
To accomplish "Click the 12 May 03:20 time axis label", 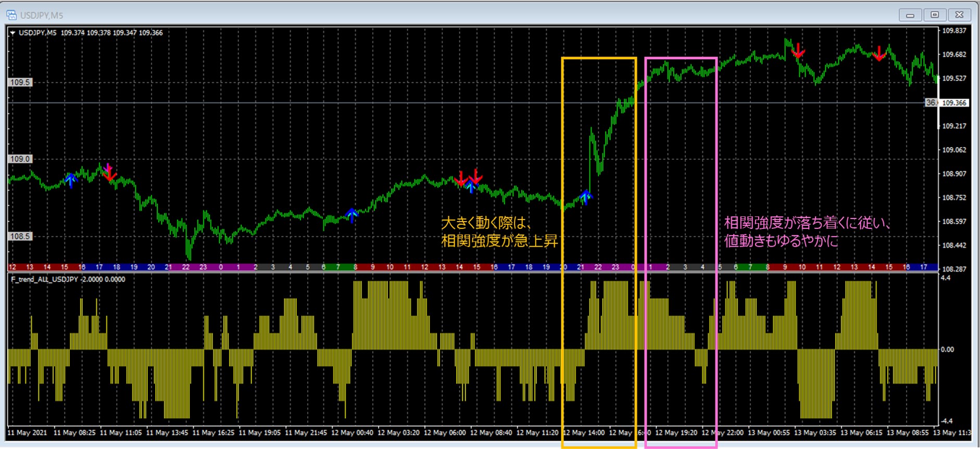I will point(399,433).
